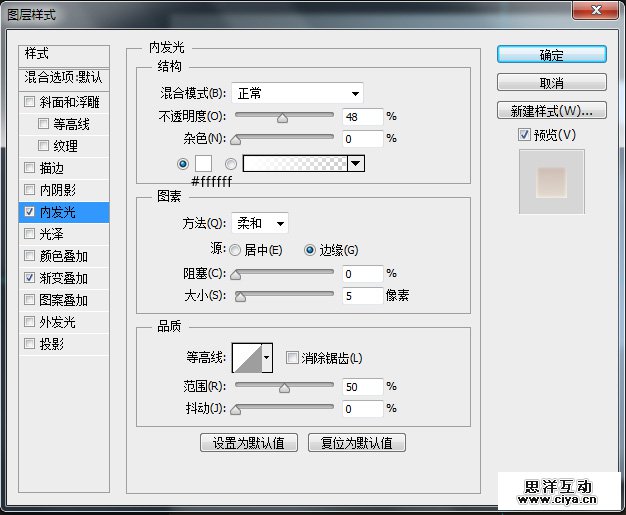The height and width of the screenshot is (515, 626).
Task: Open the 混合模式 dropdown
Action: (x=297, y=94)
